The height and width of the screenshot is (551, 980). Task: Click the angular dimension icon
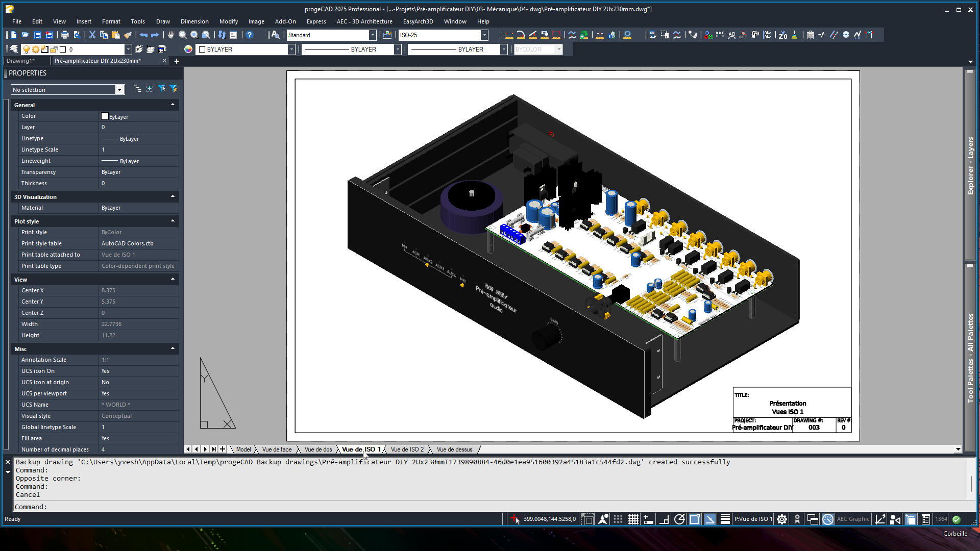point(533,35)
